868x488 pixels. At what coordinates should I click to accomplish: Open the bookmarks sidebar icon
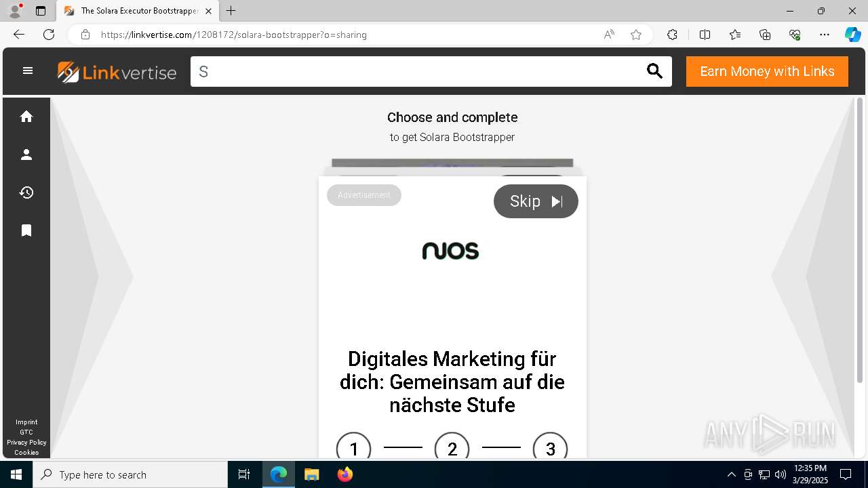coord(26,230)
